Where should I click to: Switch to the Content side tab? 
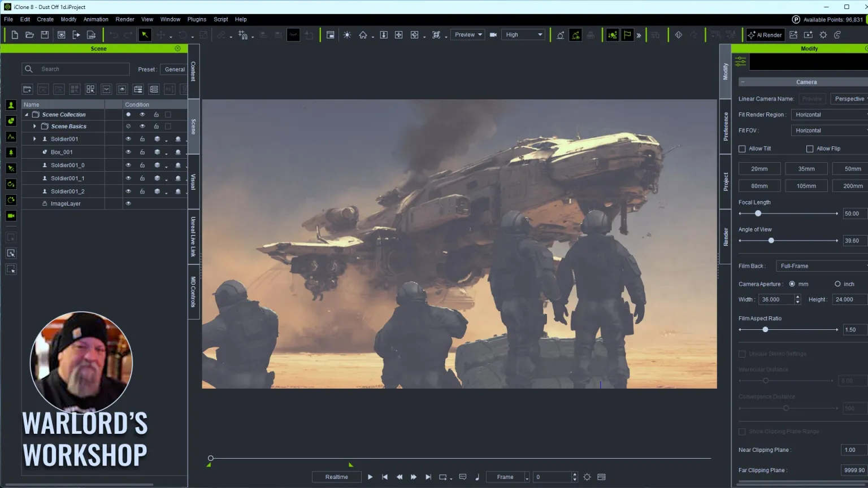click(x=193, y=72)
